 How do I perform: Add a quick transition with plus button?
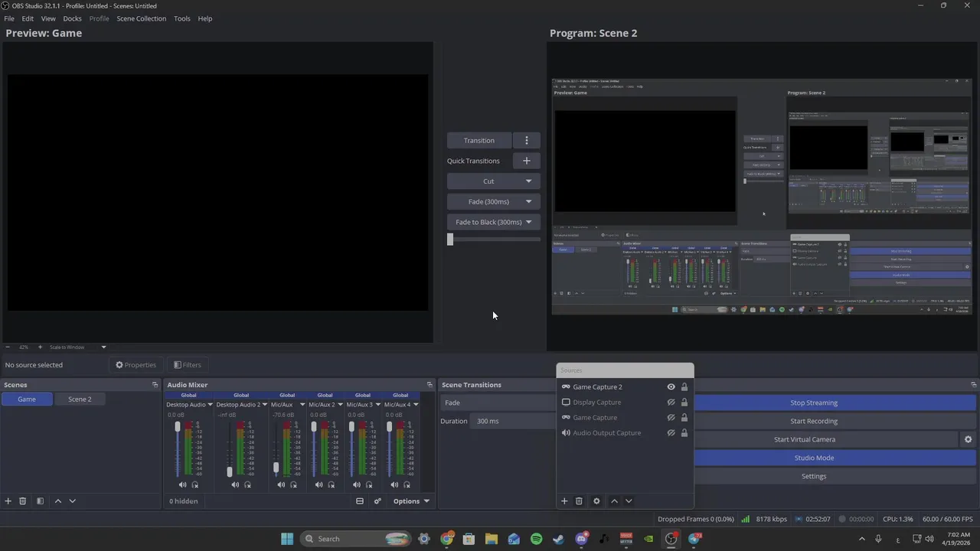click(526, 161)
